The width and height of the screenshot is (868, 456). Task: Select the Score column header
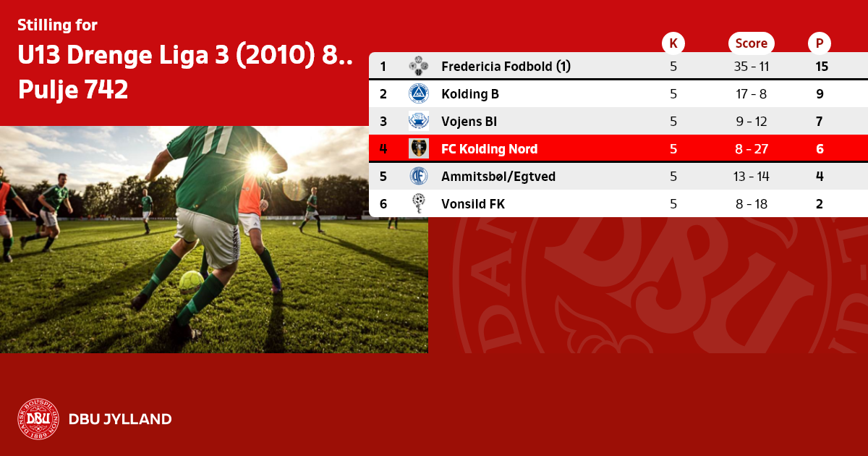(x=752, y=43)
